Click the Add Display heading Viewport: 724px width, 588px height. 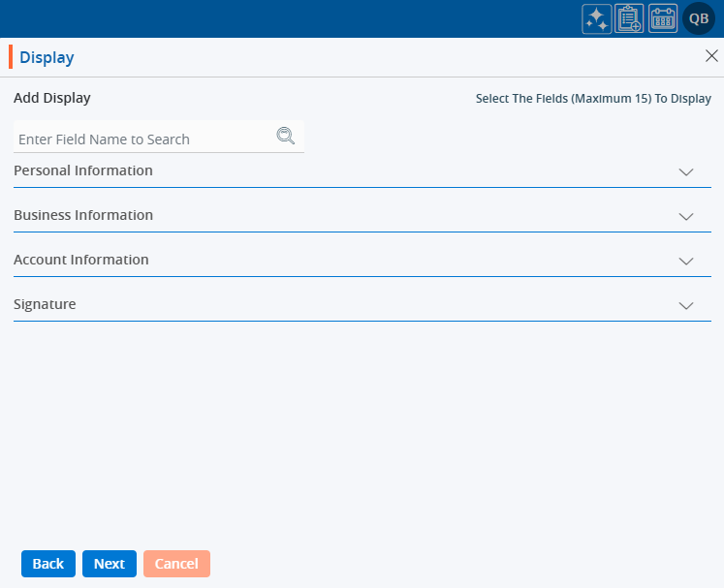(52, 98)
